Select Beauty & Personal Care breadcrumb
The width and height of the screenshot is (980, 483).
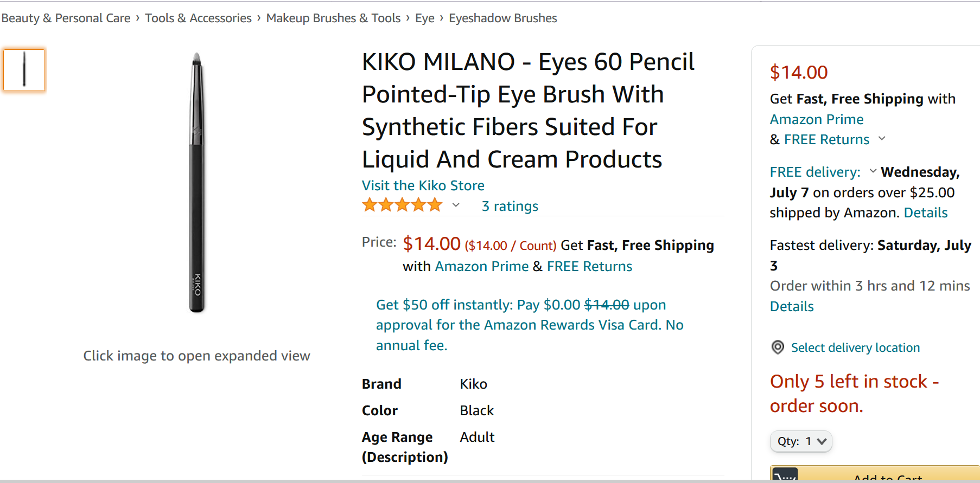[x=66, y=17]
